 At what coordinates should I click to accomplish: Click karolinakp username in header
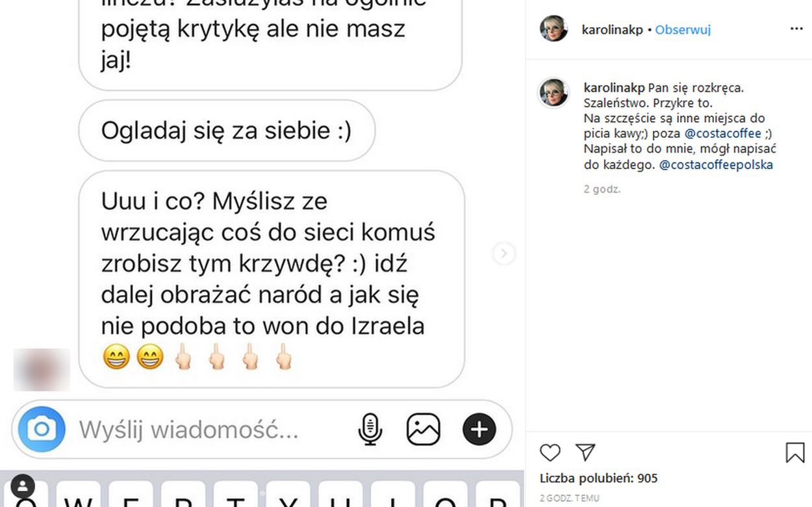coord(613,30)
